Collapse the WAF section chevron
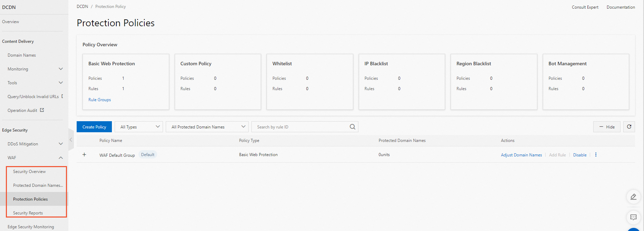 pyautogui.click(x=61, y=157)
